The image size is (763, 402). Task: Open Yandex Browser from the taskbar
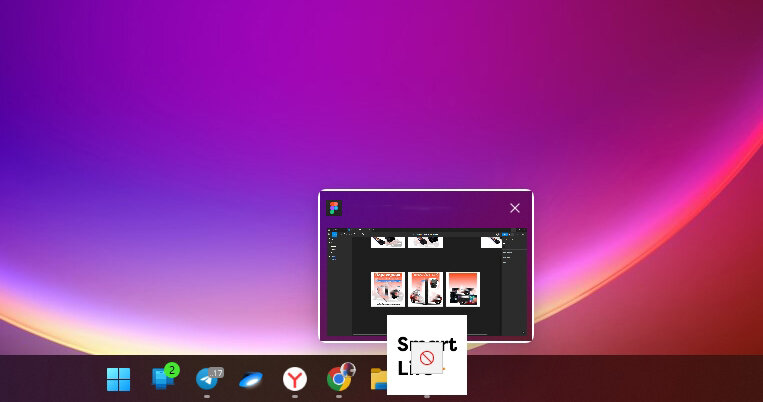tap(295, 379)
